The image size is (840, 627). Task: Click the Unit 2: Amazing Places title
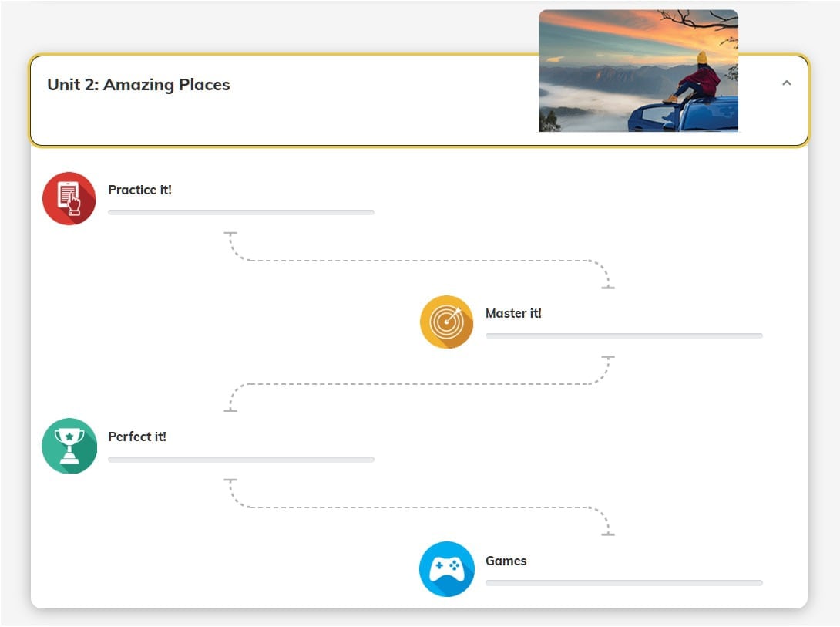[x=139, y=85]
